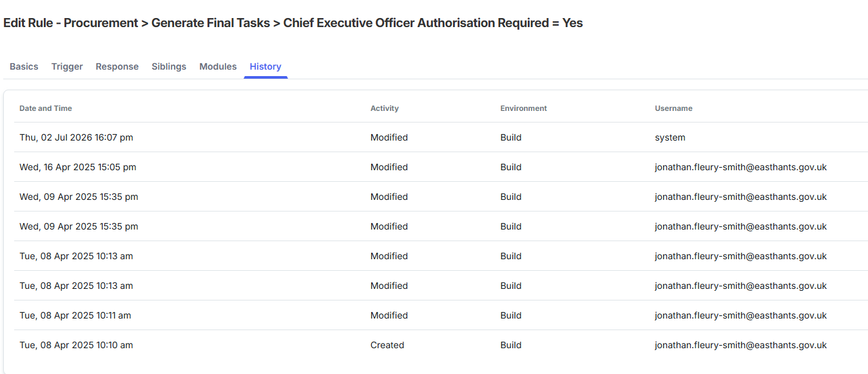Select the 02 Jul 2026 system row
This screenshot has width=868, height=374.
point(441,137)
